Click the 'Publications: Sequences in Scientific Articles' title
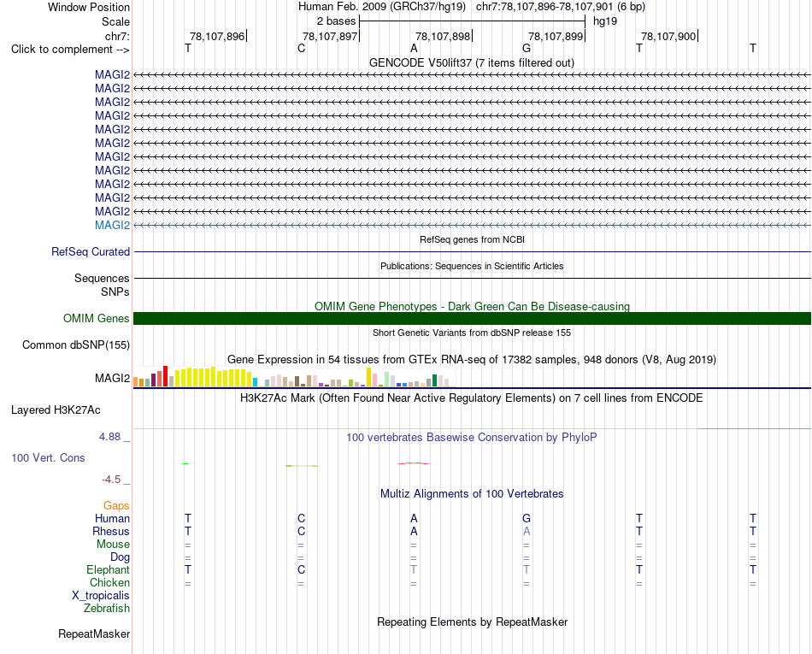 click(x=472, y=266)
